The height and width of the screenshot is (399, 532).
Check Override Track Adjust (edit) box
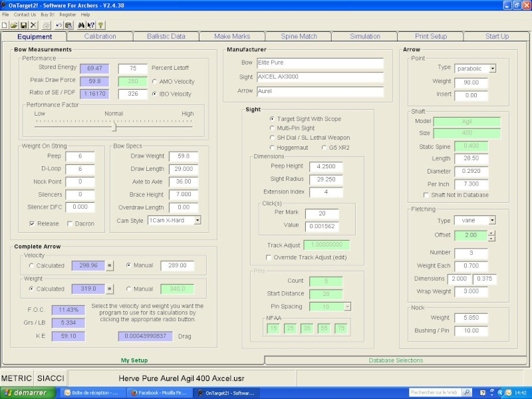[269, 257]
